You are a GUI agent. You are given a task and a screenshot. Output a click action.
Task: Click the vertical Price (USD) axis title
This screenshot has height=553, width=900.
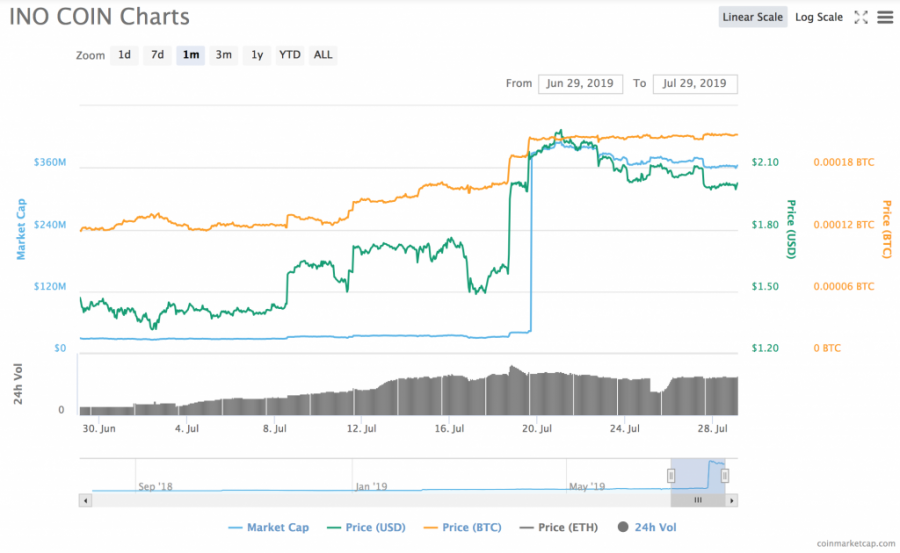(x=791, y=229)
